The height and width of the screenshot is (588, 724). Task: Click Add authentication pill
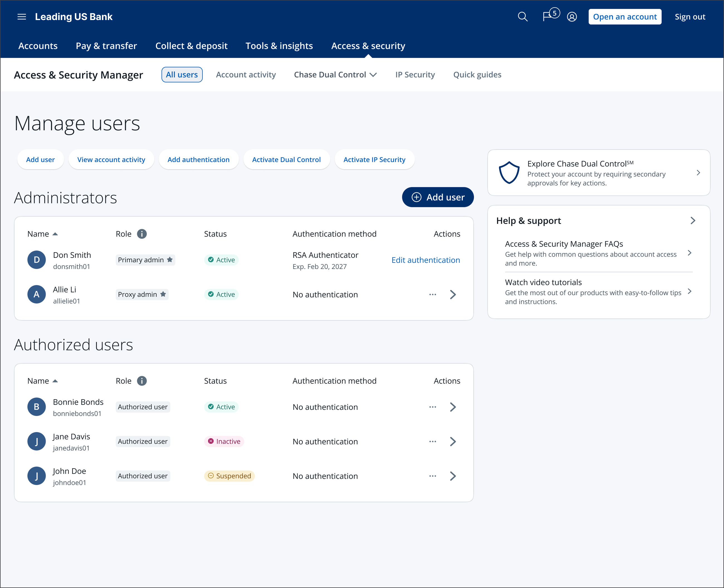coord(199,160)
